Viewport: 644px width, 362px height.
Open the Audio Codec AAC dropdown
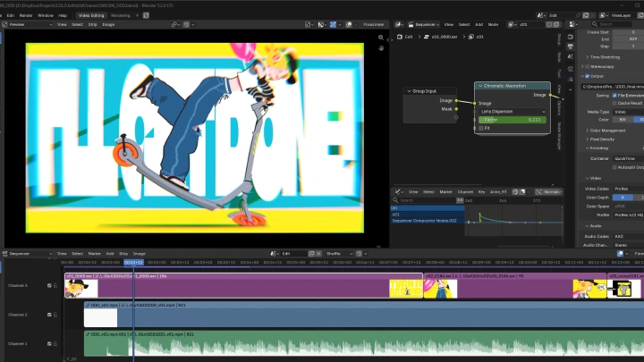coord(628,236)
